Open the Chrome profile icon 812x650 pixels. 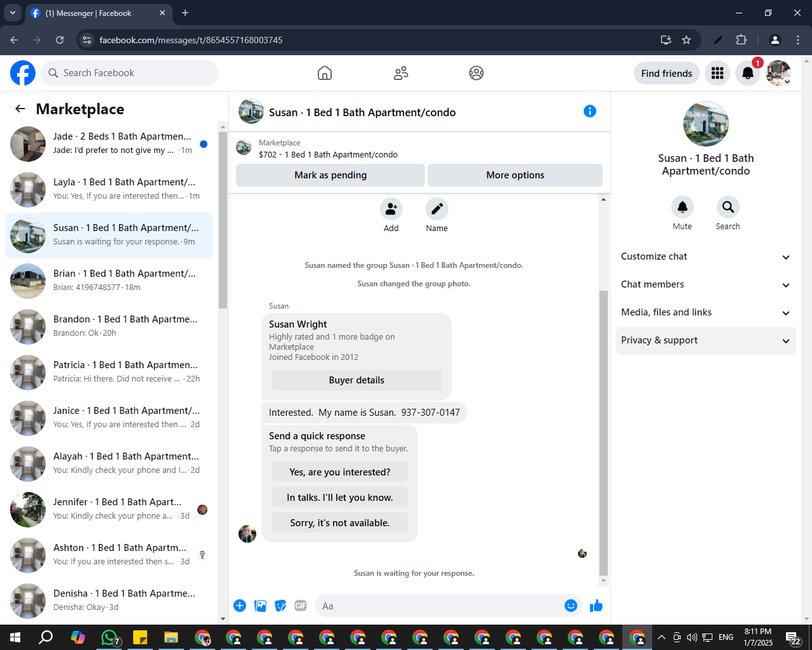[x=775, y=40]
